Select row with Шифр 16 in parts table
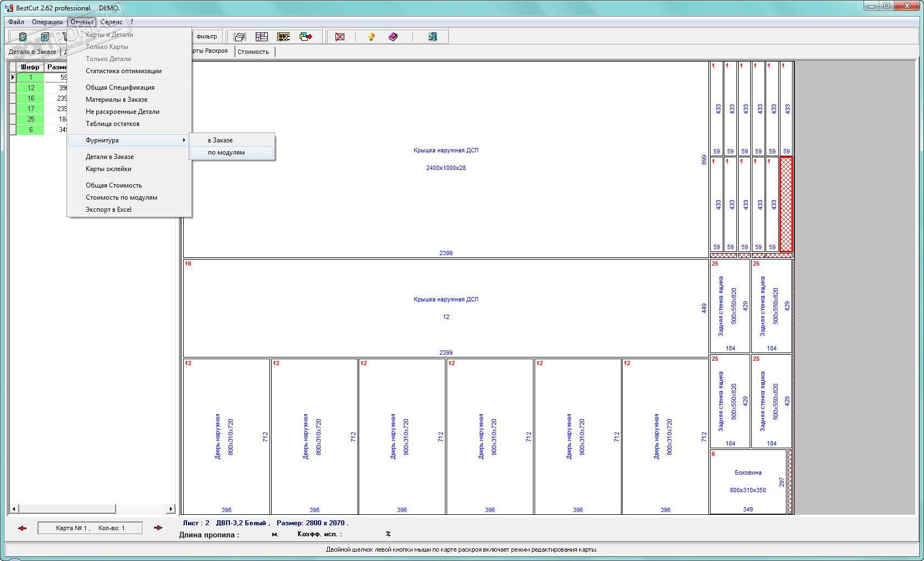Image resolution: width=924 pixels, height=561 pixels. 30,98
